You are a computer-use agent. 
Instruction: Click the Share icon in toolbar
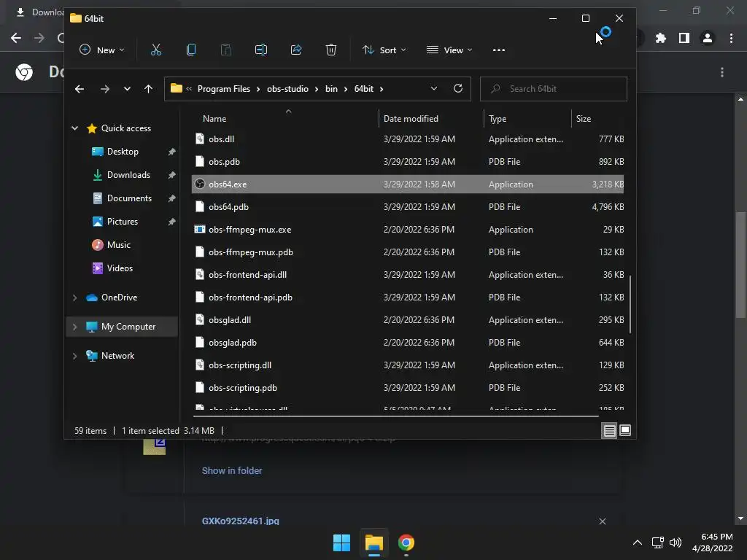(296, 50)
